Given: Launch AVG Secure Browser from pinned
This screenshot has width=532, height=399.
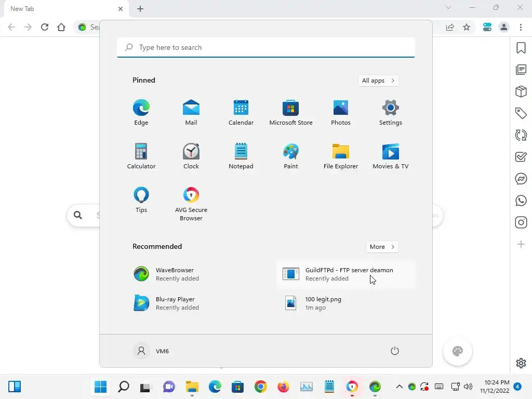Looking at the screenshot, I should click(191, 204).
